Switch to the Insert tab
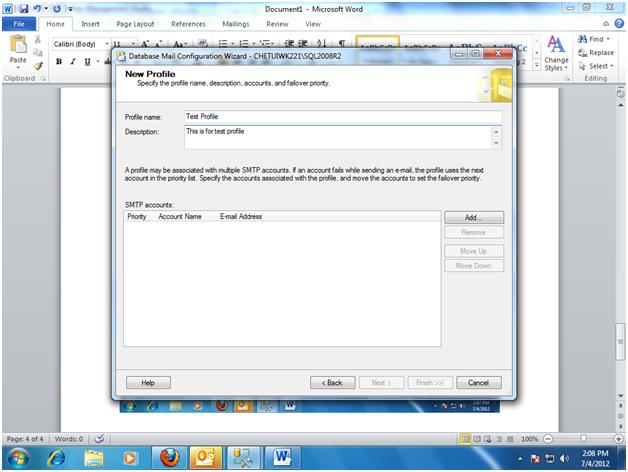This screenshot has width=628, height=472. pos(90,24)
